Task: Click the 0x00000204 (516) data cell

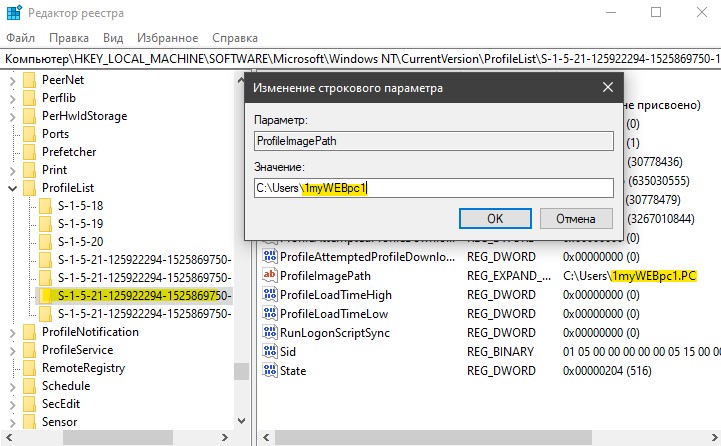Action: (x=607, y=371)
